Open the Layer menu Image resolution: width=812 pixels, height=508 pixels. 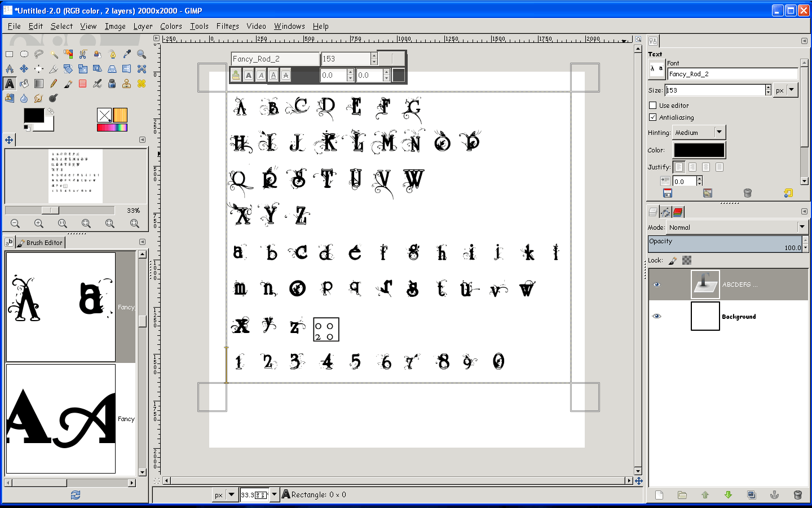pyautogui.click(x=143, y=26)
